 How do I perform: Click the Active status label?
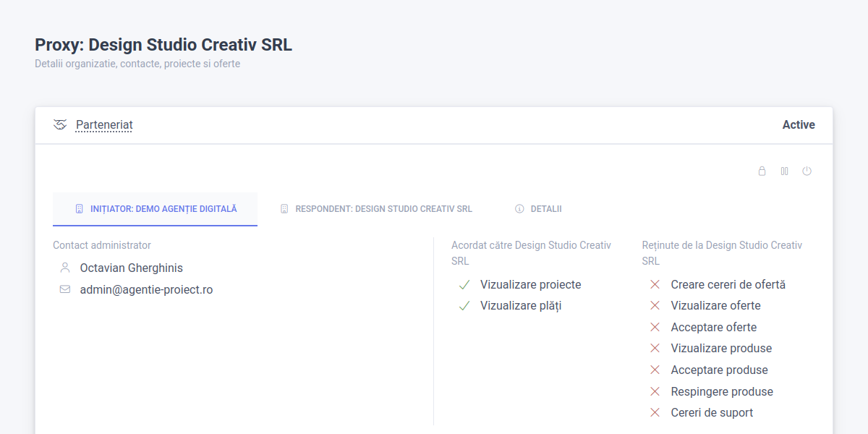tap(799, 125)
